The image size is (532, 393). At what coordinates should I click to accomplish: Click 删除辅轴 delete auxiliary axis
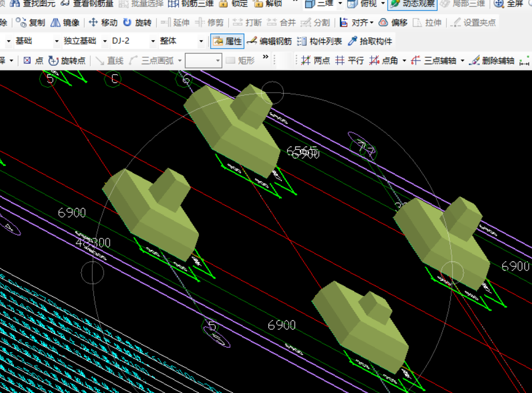pos(491,61)
